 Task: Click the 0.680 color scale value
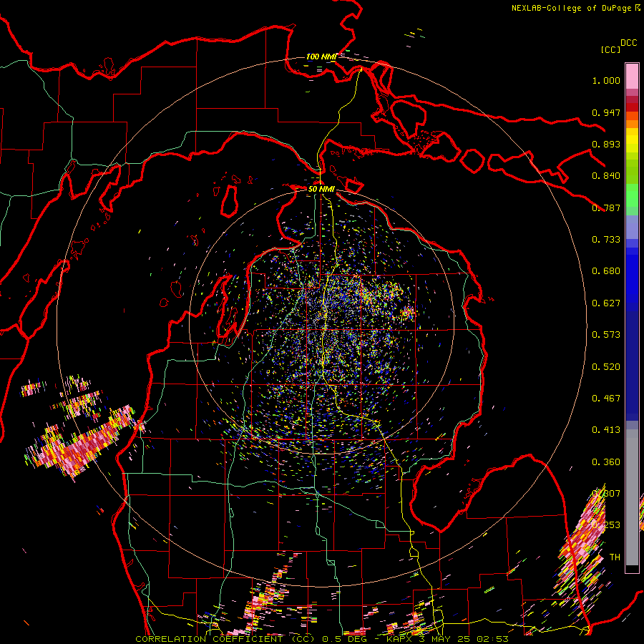[606, 271]
